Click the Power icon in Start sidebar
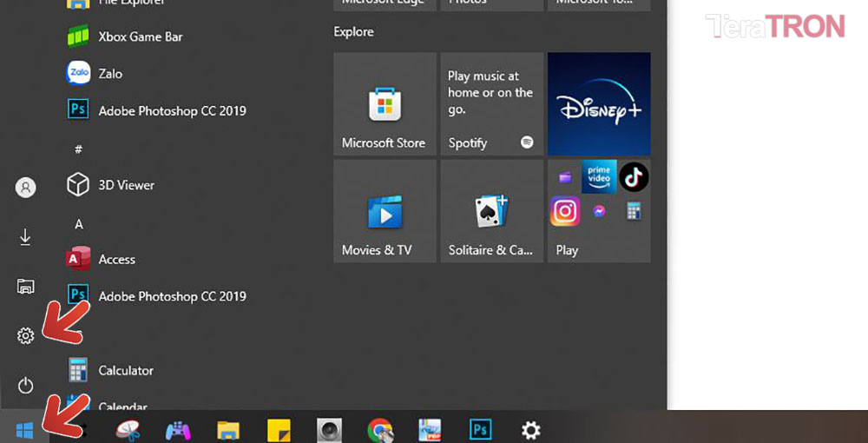The image size is (868, 443). tap(25, 385)
